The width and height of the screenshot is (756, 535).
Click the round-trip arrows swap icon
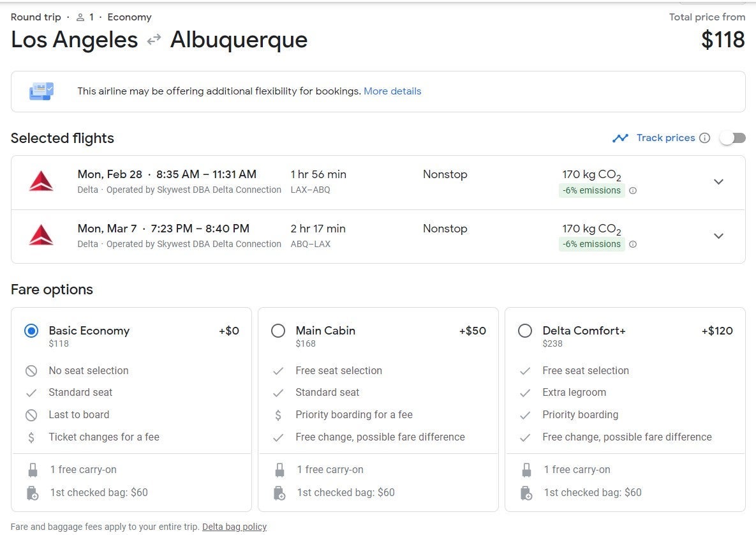[x=154, y=40]
